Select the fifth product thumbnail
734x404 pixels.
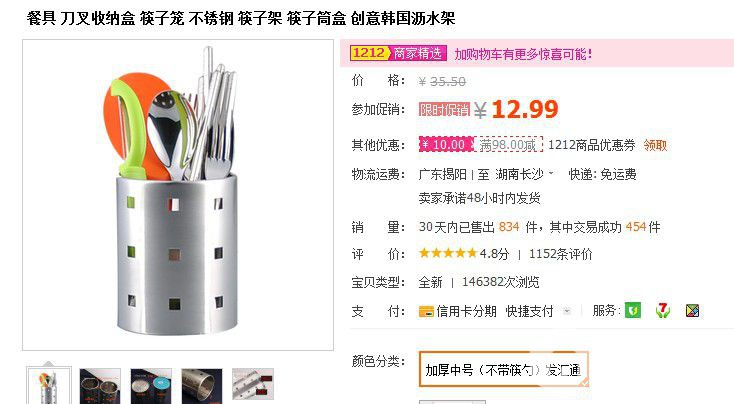point(253,385)
